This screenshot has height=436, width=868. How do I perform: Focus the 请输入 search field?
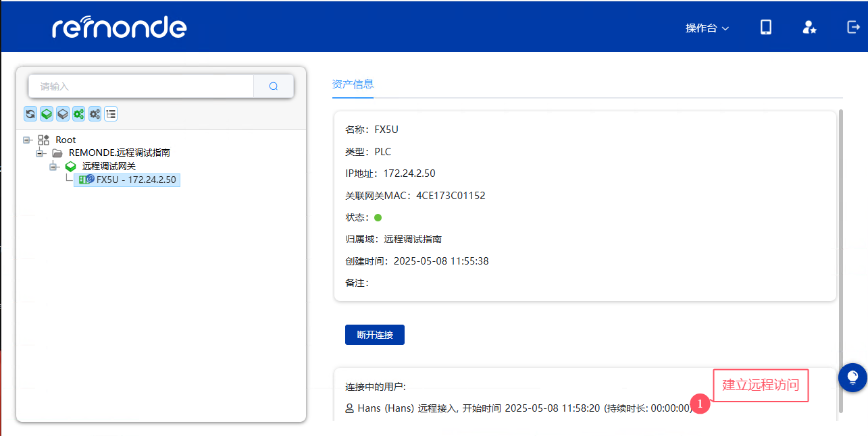[x=141, y=86]
